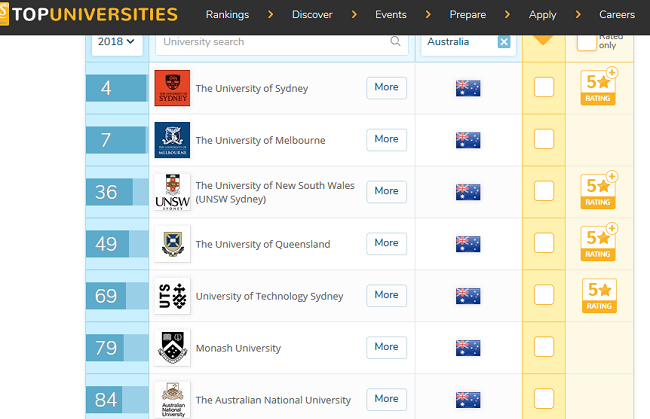
Task: Click Australian flag in UTS row
Action: coord(468,296)
